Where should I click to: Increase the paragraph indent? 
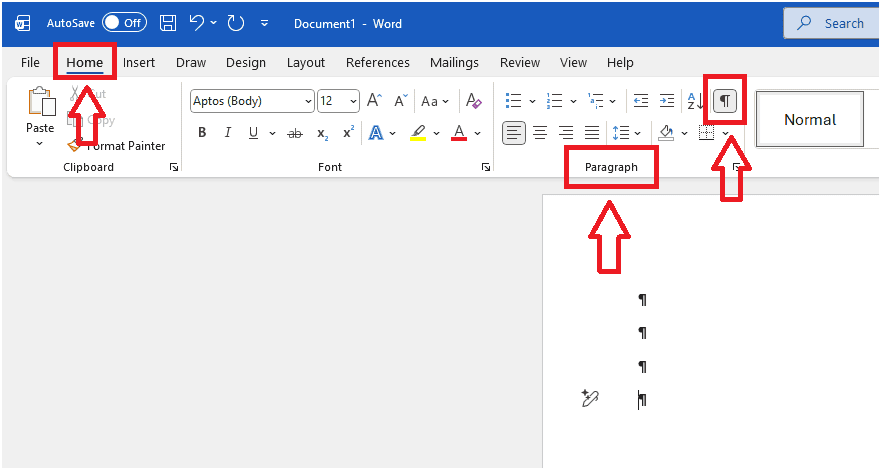(x=666, y=101)
